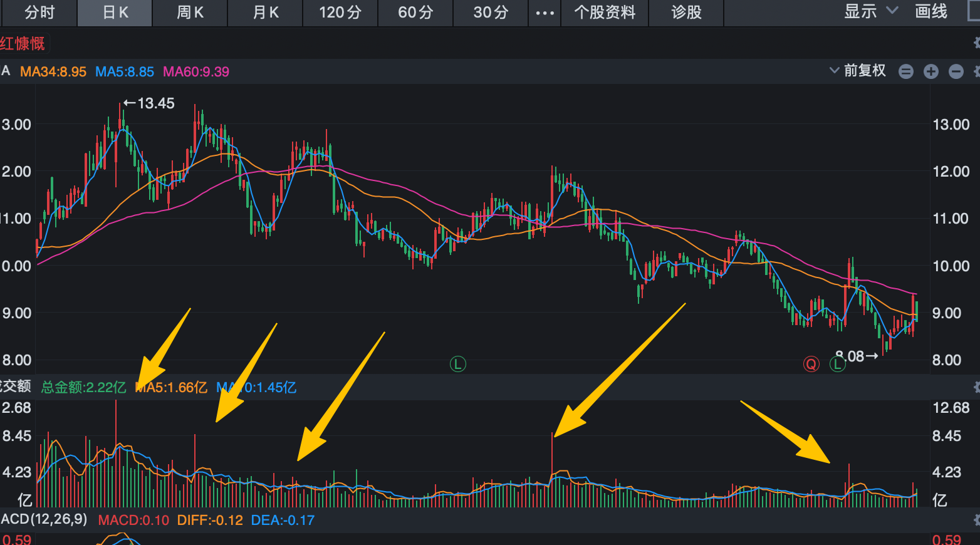
Task: Click the MA60 indicator label
Action: (x=196, y=71)
